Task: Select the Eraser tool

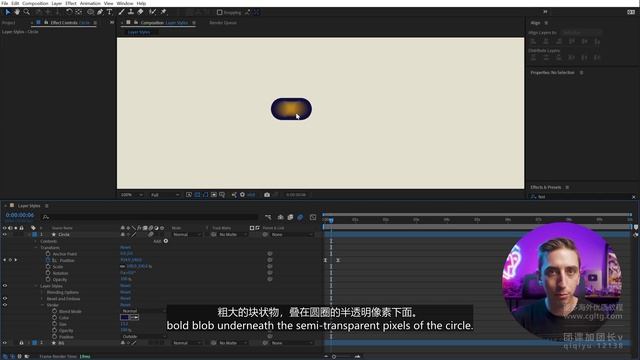Action: (x=140, y=12)
